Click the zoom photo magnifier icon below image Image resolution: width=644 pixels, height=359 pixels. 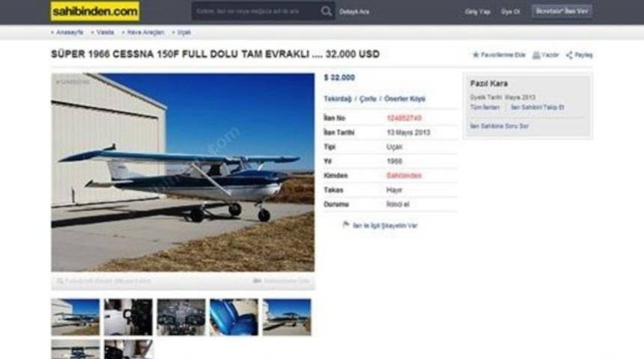click(x=61, y=281)
